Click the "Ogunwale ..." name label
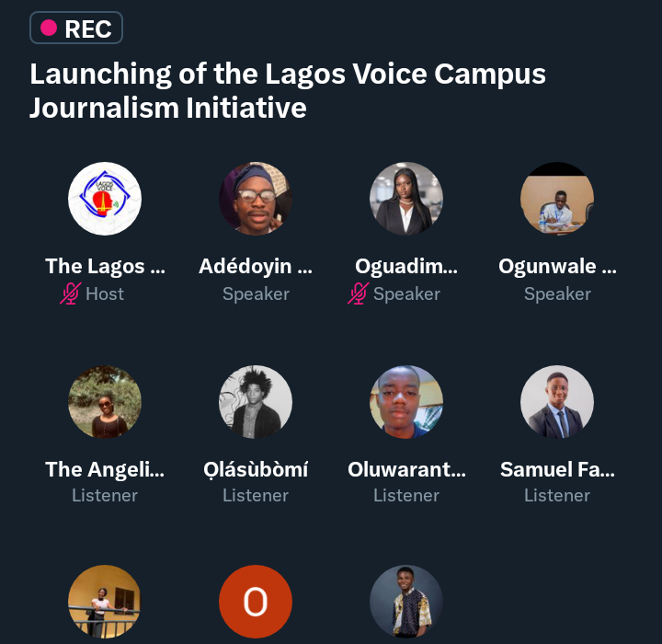This screenshot has width=662, height=644. pos(557,267)
